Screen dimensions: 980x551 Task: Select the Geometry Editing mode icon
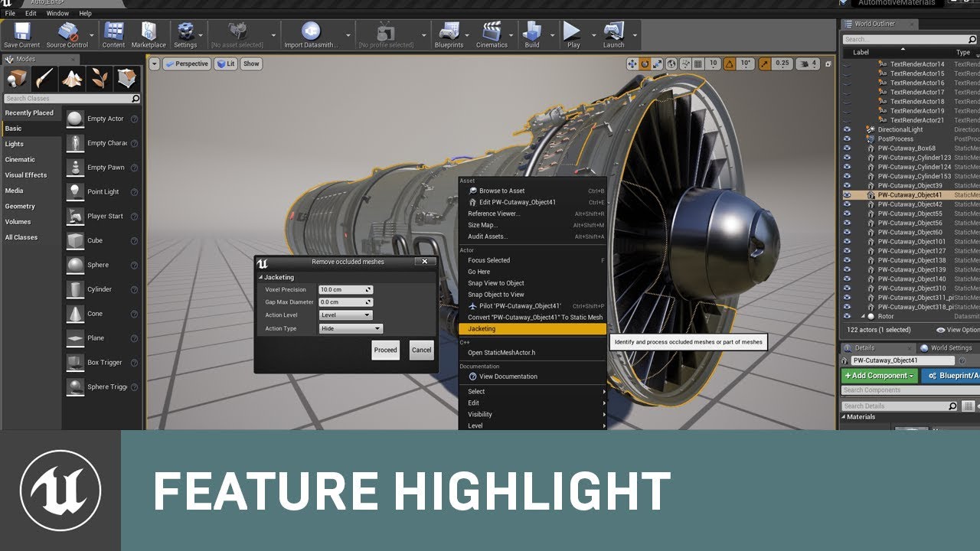coord(127,78)
